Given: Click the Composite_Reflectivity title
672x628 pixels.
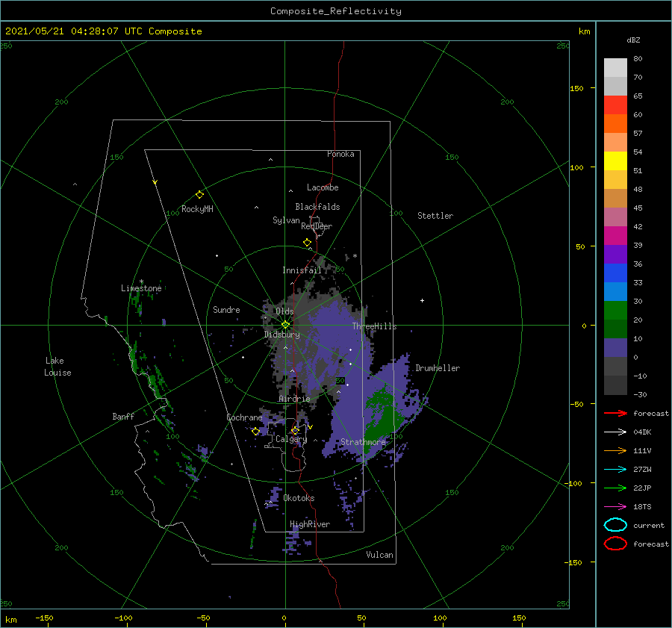Looking at the screenshot, I should [336, 11].
